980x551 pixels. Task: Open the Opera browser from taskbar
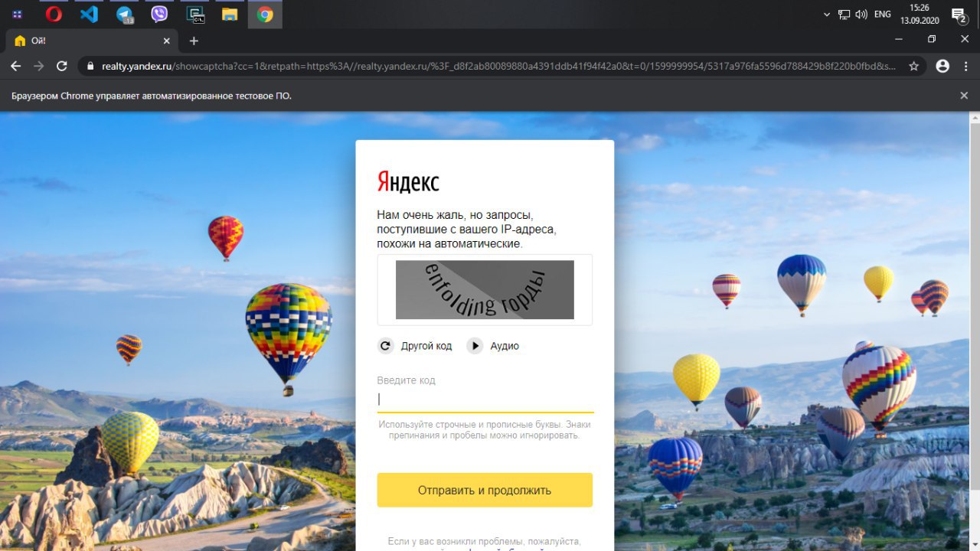tap(54, 14)
